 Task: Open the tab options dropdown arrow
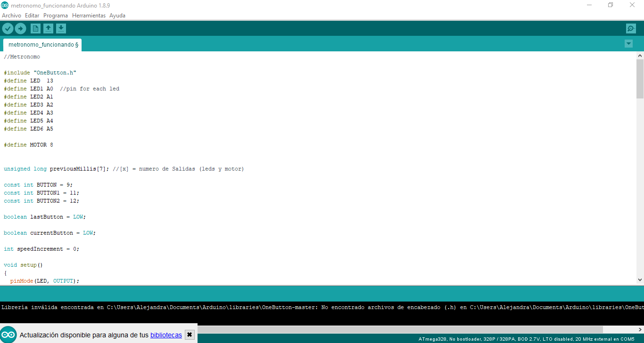point(628,44)
